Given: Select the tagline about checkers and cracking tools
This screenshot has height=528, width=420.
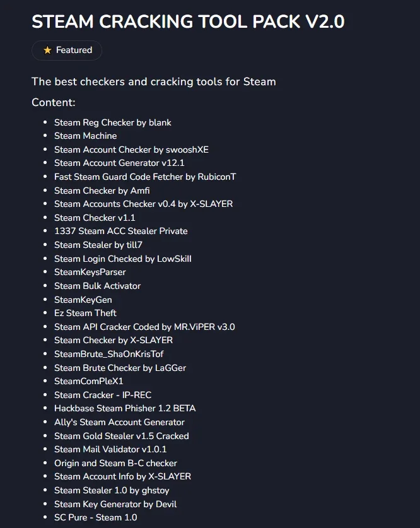Looking at the screenshot, I should (x=154, y=81).
